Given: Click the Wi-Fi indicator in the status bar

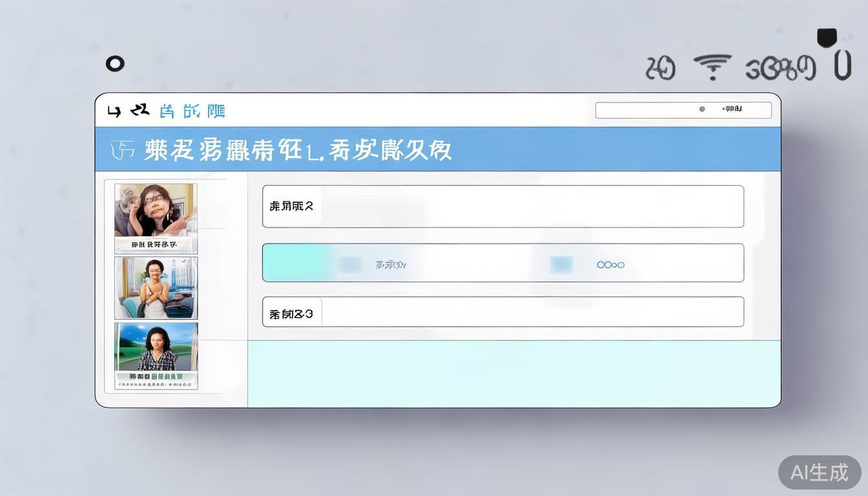Looking at the screenshot, I should (x=712, y=65).
